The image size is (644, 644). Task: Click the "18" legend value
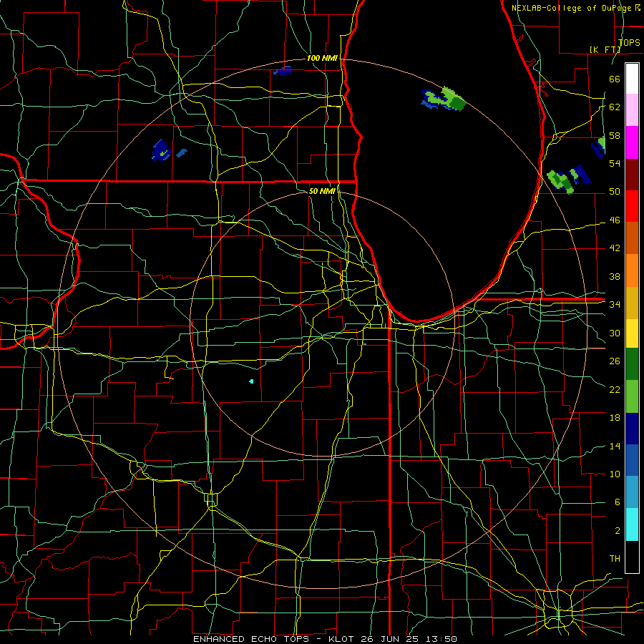(615, 418)
